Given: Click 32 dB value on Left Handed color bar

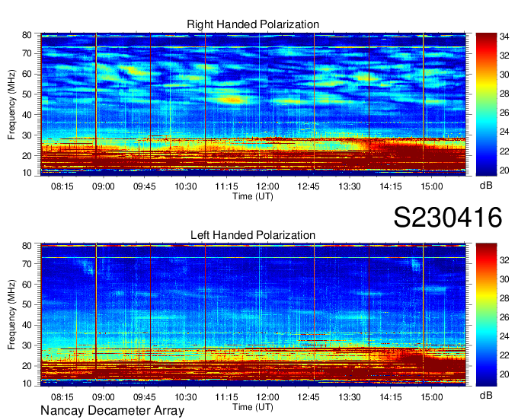Looking at the screenshot, I should 504,260.
